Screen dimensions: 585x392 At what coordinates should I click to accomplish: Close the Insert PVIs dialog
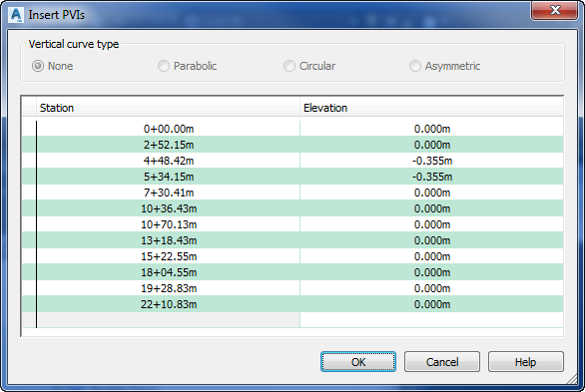click(555, 10)
